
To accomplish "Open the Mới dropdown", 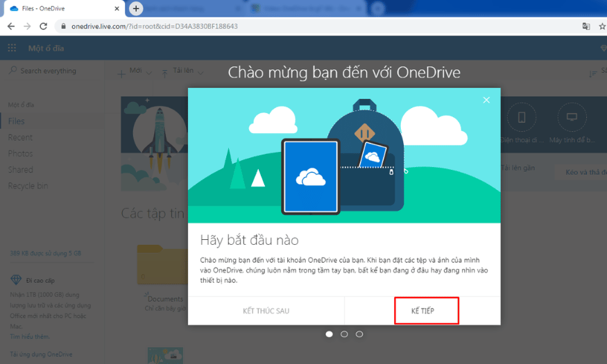I will coord(140,71).
